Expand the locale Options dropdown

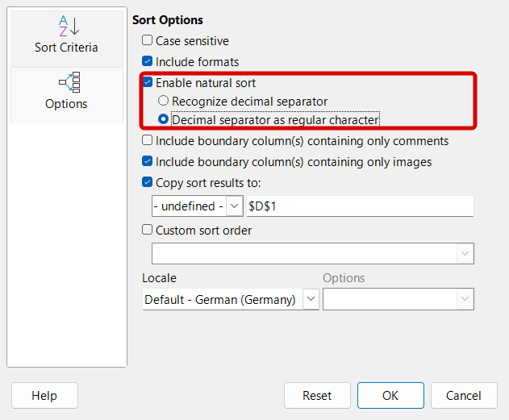pyautogui.click(x=465, y=300)
